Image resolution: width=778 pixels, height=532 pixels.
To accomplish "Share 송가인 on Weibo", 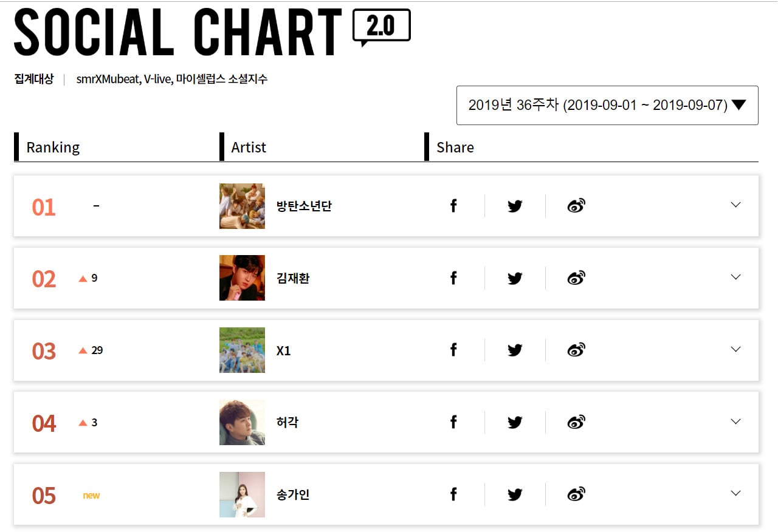I will click(576, 494).
